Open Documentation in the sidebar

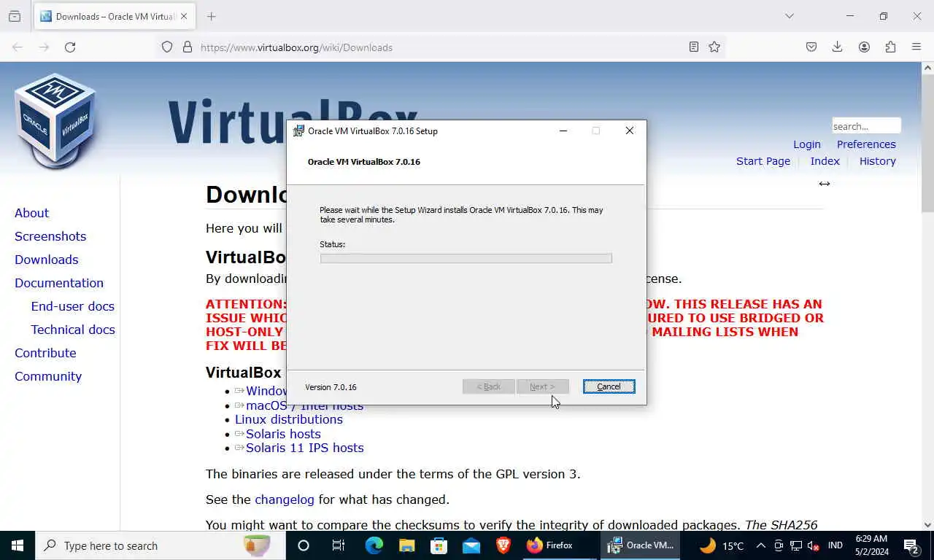pyautogui.click(x=59, y=283)
